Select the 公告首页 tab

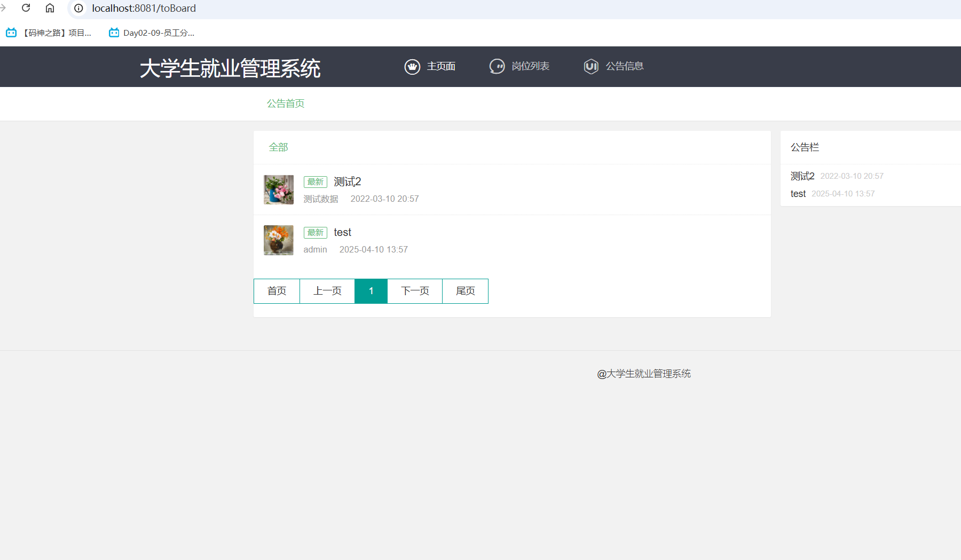[x=286, y=104]
